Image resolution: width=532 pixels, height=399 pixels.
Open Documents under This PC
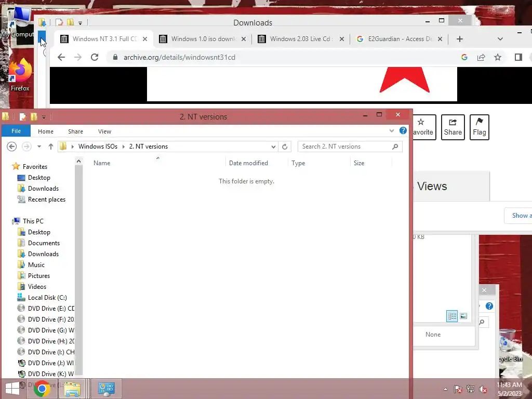(x=44, y=243)
